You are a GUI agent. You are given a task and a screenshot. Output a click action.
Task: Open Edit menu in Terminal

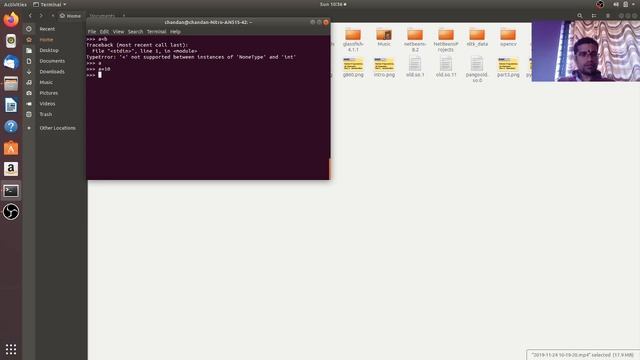point(104,31)
